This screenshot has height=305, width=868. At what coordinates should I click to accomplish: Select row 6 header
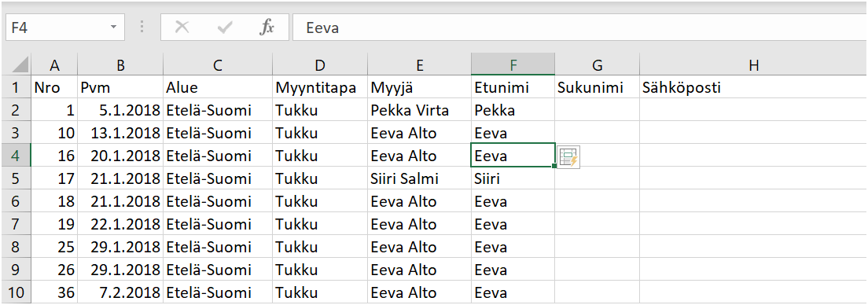click(x=16, y=201)
